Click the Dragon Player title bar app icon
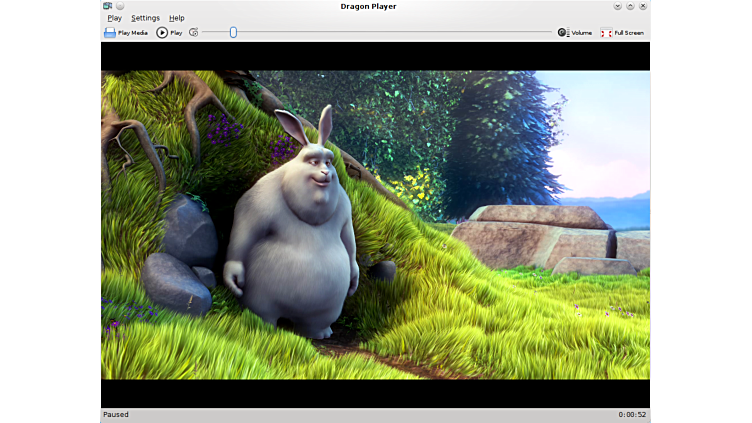The height and width of the screenshot is (423, 752). 108,6
